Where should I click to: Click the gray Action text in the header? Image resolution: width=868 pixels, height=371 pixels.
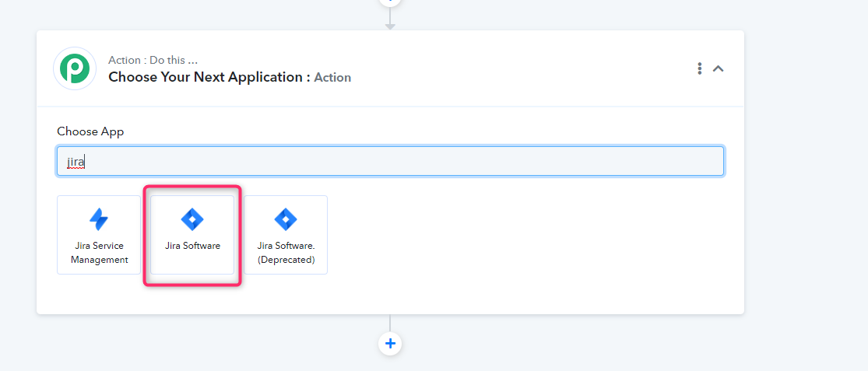point(332,78)
